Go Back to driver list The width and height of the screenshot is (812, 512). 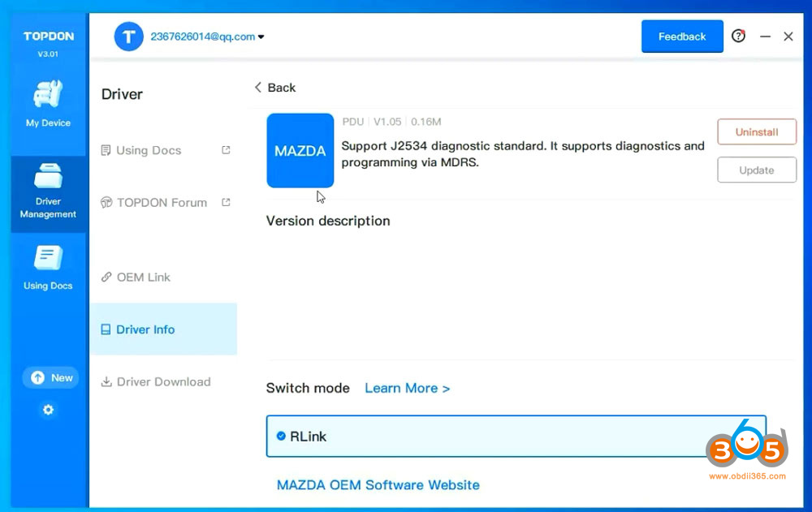point(275,88)
